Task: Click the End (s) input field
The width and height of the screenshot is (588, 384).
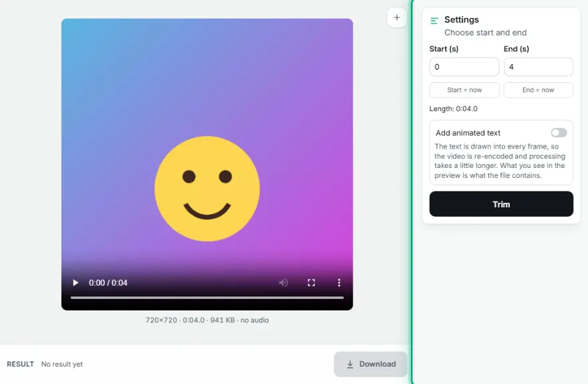Action: click(539, 67)
